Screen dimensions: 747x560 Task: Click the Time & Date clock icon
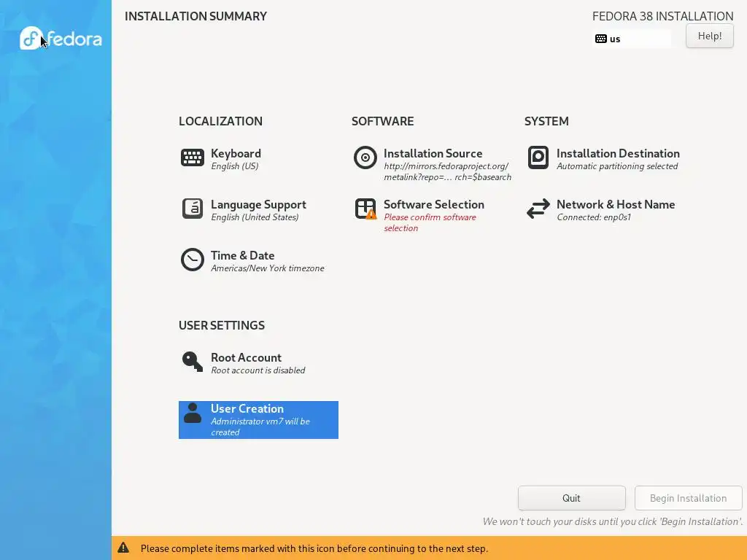coord(193,260)
